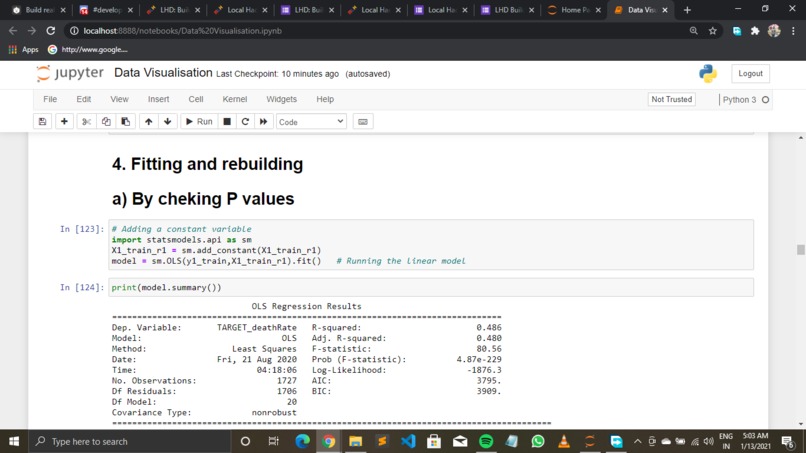
Task: Switch to the #develop browser tab
Action: tap(106, 10)
